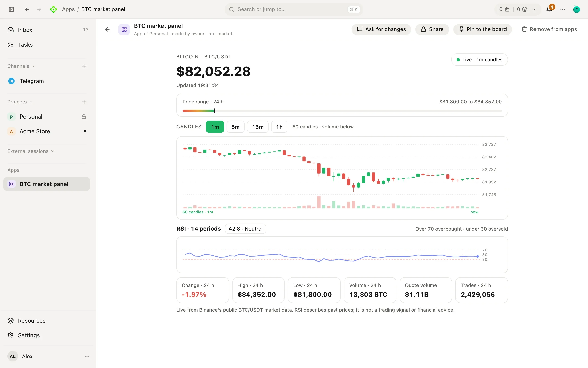Open Alex's account options ellipsis

(x=87, y=356)
